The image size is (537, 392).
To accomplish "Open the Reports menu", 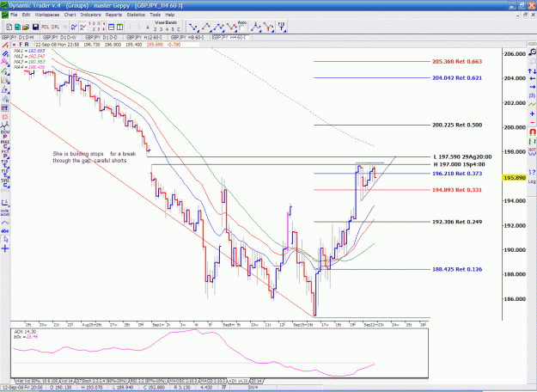I will [113, 15].
